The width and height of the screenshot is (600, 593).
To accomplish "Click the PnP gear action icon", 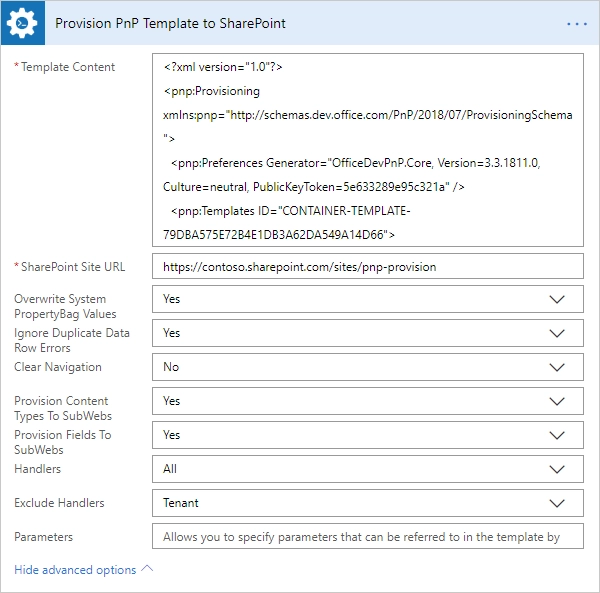I will (x=23, y=23).
